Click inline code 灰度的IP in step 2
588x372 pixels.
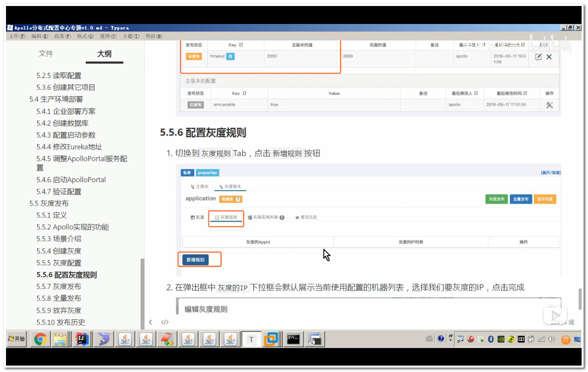tap(233, 288)
